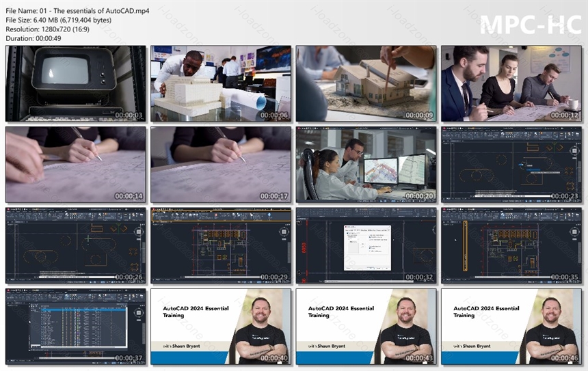Open the lab coat engineers thumbnail at 00:00:20
The width and height of the screenshot is (588, 371).
[x=366, y=165]
